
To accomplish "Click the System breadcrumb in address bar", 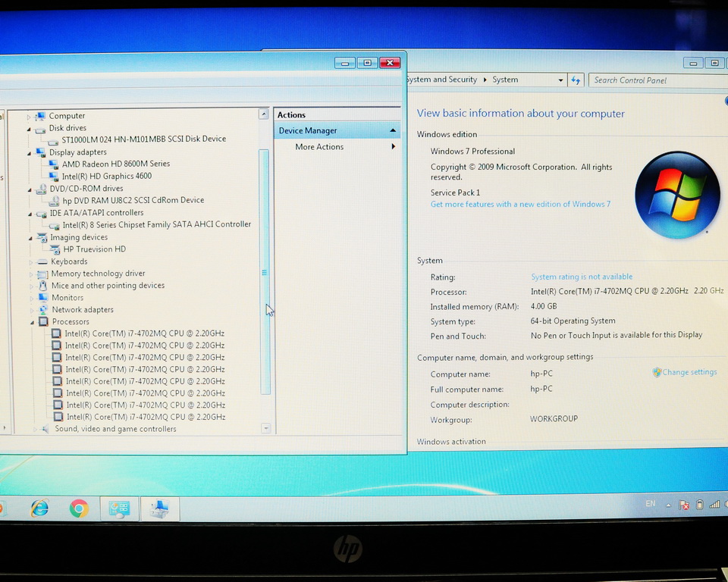I will point(505,80).
